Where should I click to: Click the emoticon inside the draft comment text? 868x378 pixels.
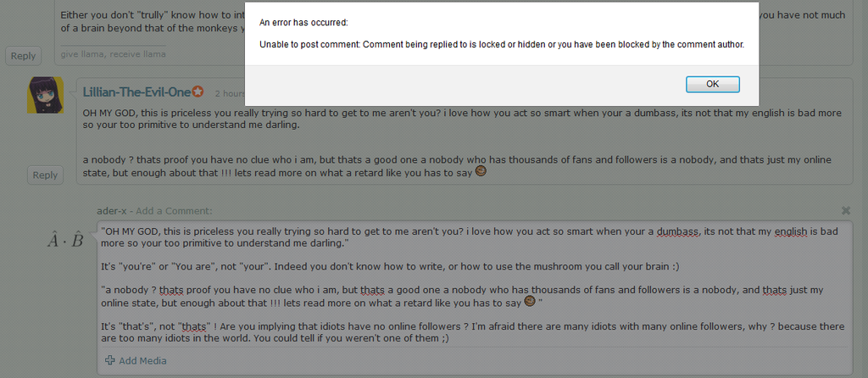tap(530, 302)
